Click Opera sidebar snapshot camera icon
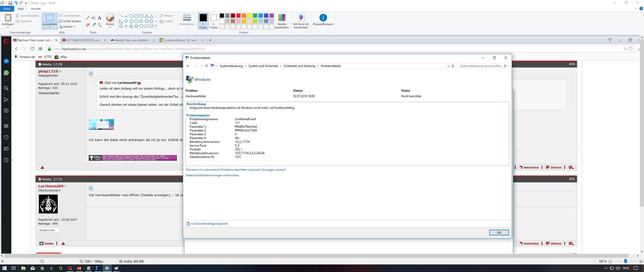The width and height of the screenshot is (644, 272). (6, 110)
